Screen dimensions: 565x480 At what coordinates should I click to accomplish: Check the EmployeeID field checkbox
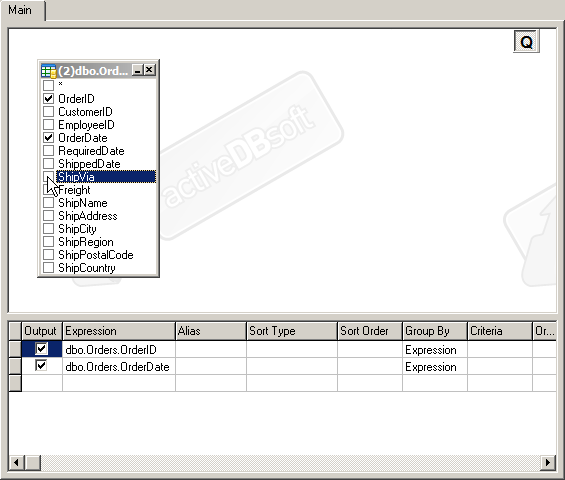tap(48, 124)
